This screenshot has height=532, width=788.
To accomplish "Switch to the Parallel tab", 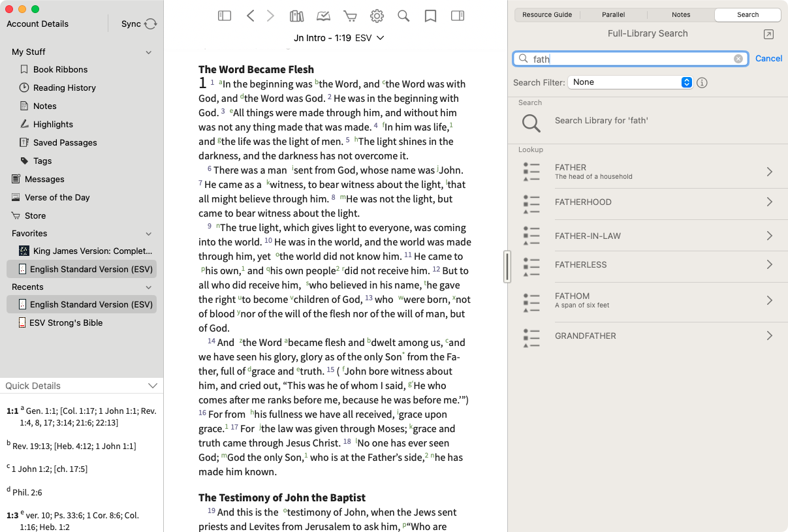I will pos(614,14).
